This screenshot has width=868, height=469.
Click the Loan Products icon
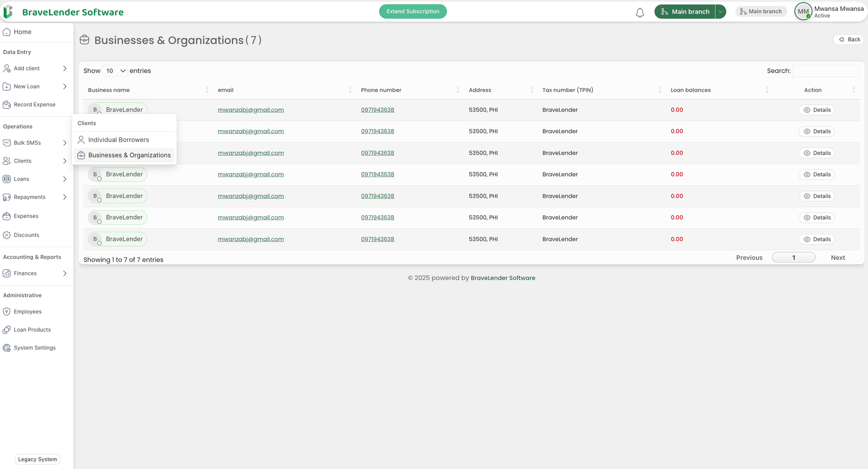(7, 330)
